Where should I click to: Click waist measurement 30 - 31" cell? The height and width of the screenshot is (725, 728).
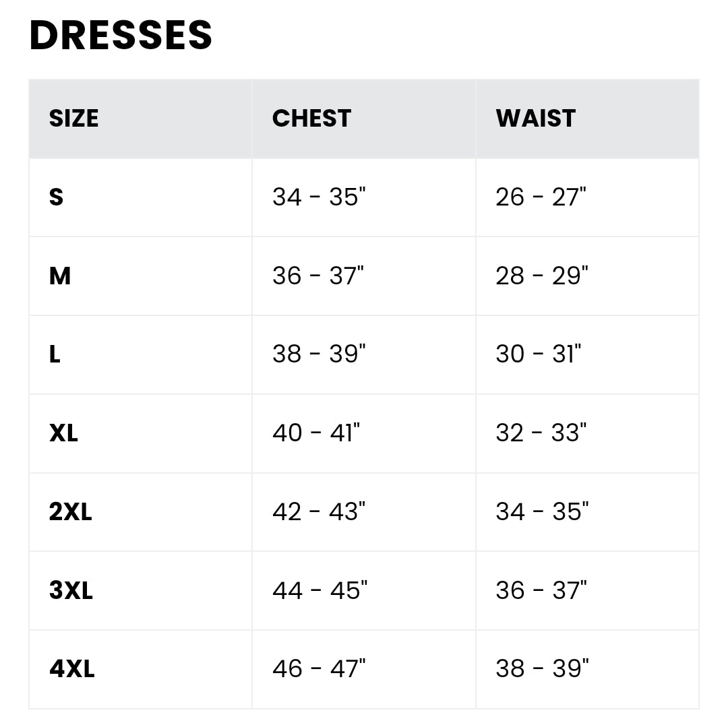[539, 354]
